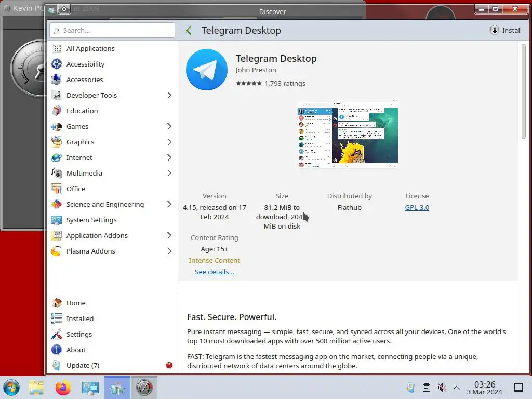
Task: Focus the Search... input field
Action: pyautogui.click(x=112, y=30)
